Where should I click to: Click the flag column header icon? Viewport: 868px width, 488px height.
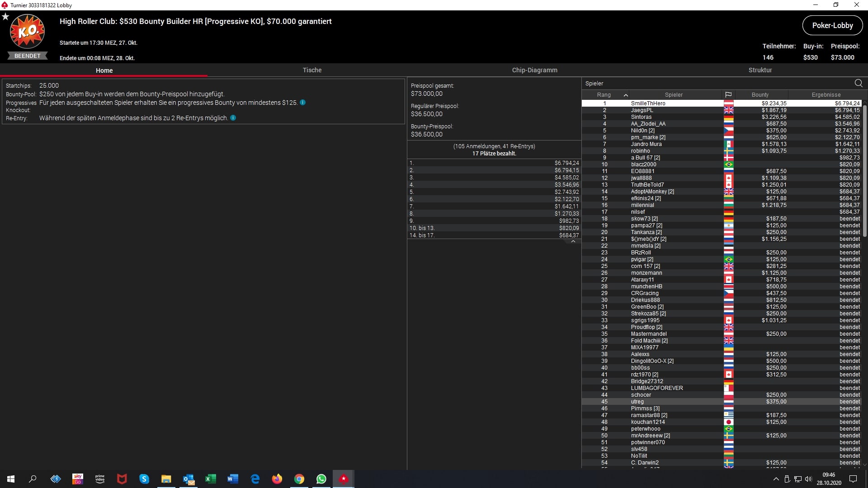[x=728, y=95]
